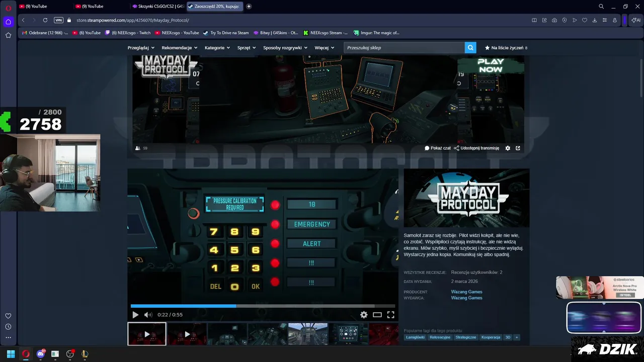Screen dimensions: 644x362
Task: Select the second video thumbnail
Action: point(187,334)
